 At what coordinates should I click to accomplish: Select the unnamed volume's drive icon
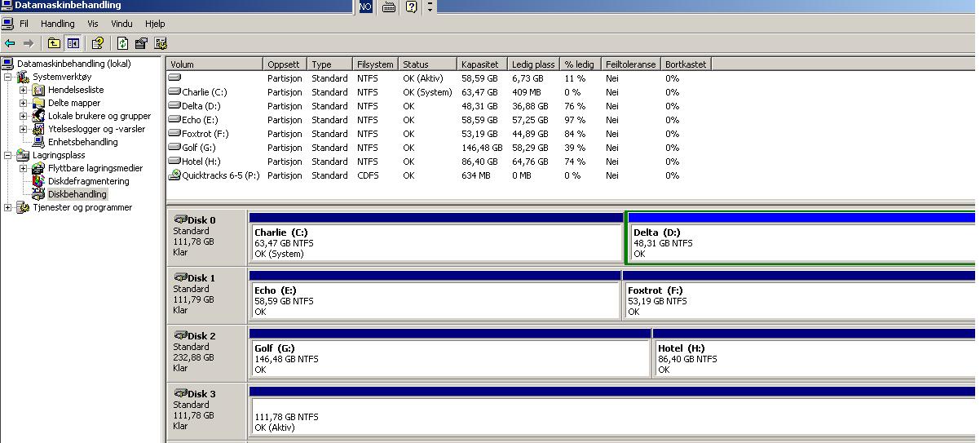[174, 78]
